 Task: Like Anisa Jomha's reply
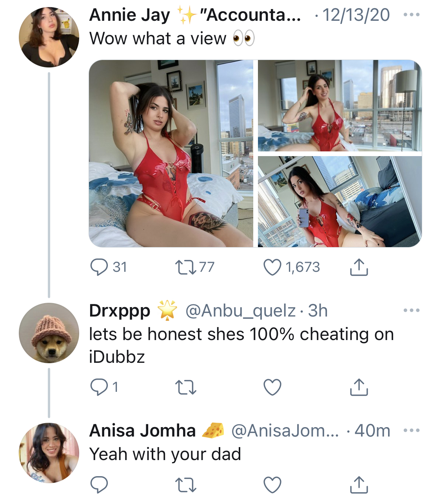point(272,485)
